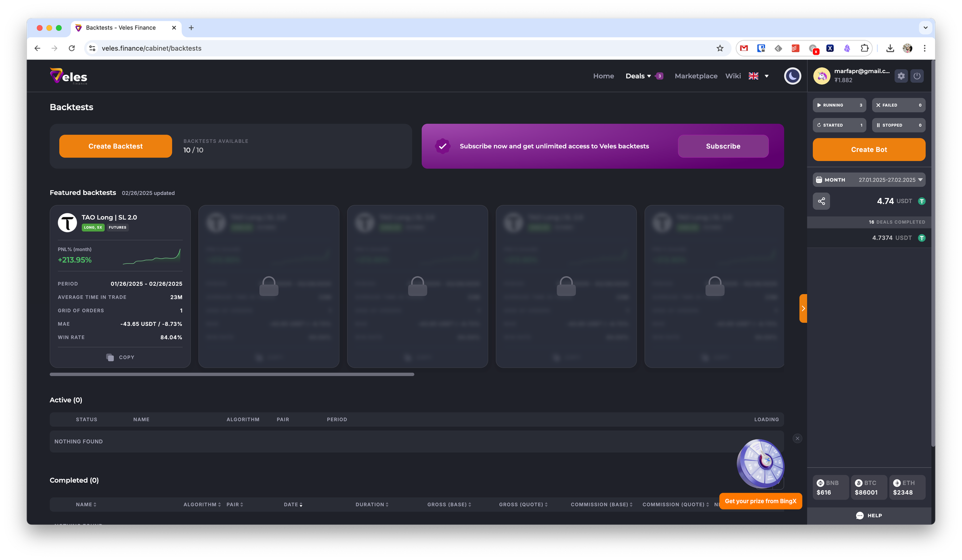
Task: Click the power logout icon
Action: pyautogui.click(x=917, y=76)
